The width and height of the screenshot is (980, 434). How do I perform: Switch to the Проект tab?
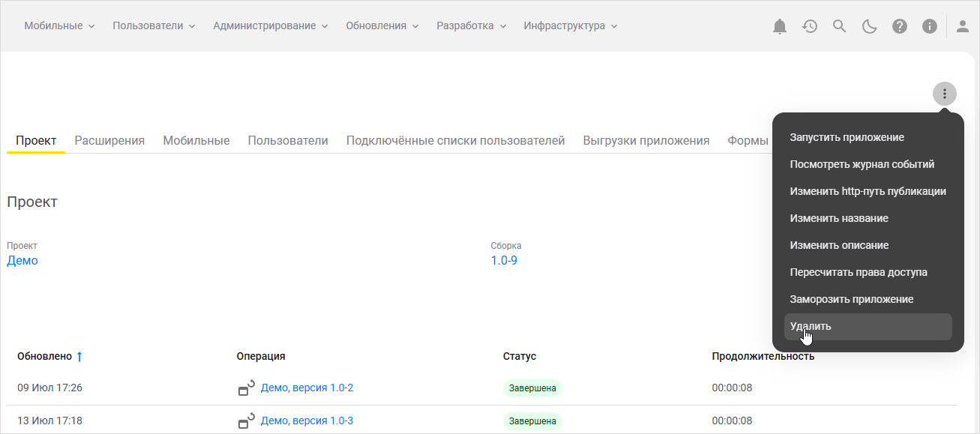36,140
